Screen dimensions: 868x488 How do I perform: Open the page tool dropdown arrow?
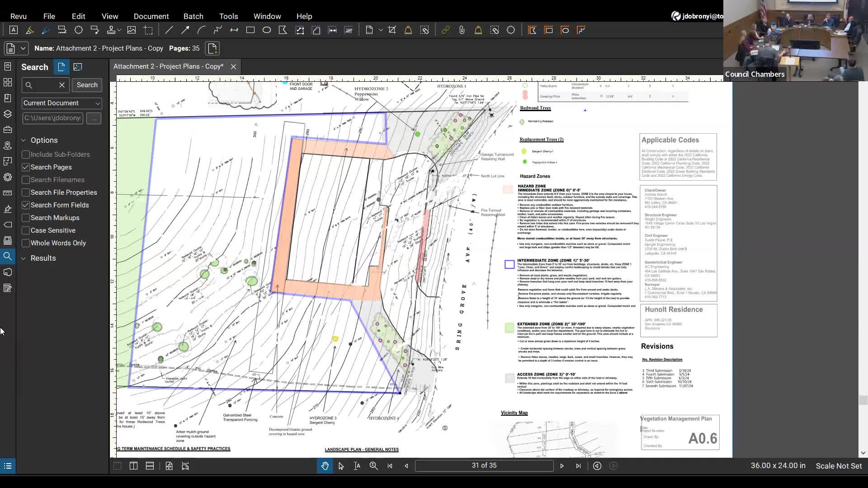point(381,30)
